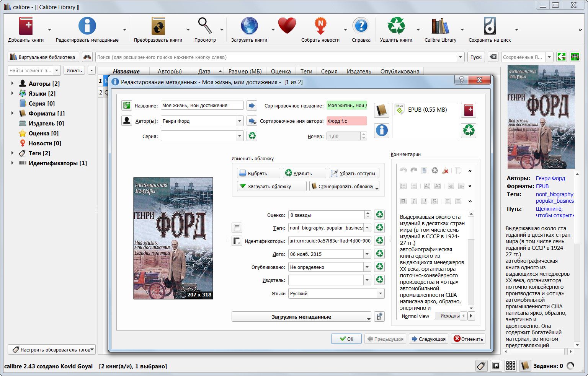588x376 pixels.
Task: Open the Генри Форд author link
Action: click(x=550, y=178)
